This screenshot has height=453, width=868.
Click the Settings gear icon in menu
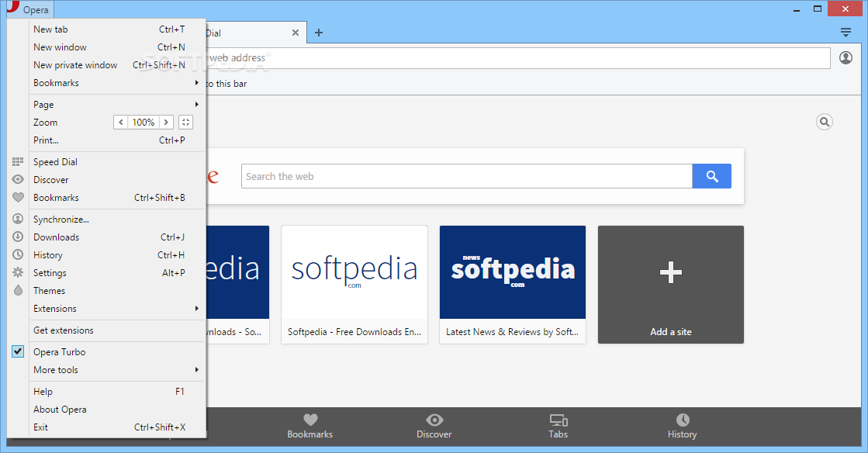click(18, 272)
